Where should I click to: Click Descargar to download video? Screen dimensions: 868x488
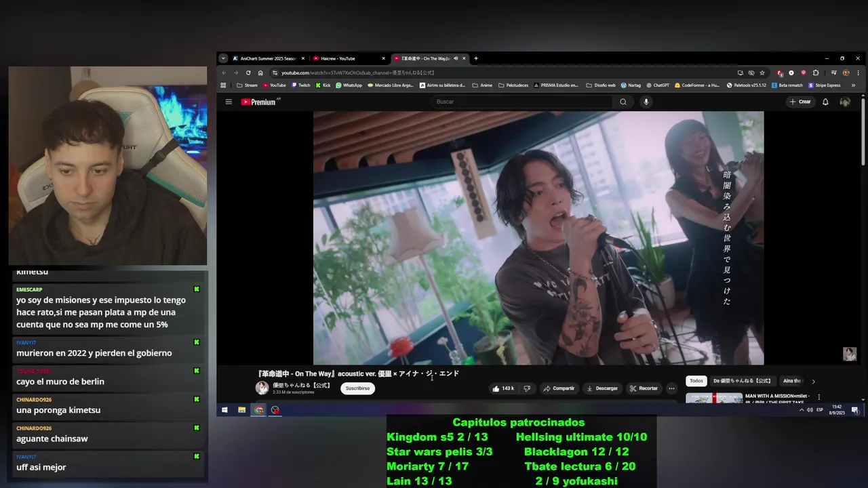602,388
